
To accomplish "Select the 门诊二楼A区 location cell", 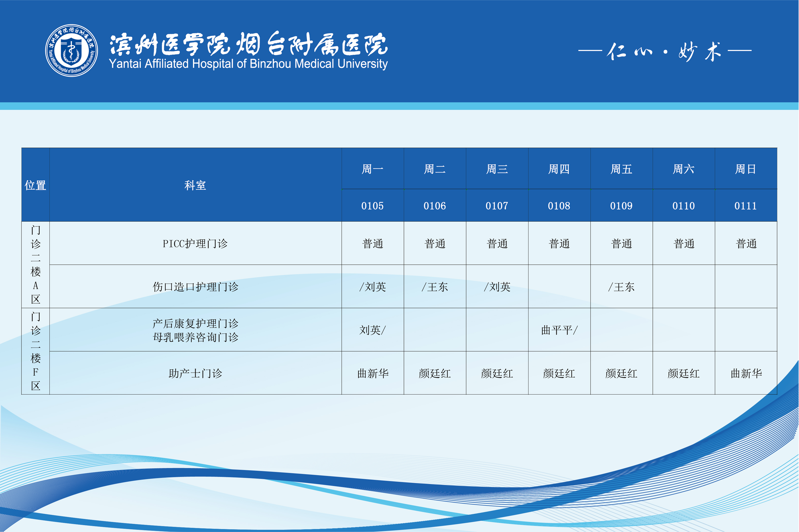I will point(35,265).
